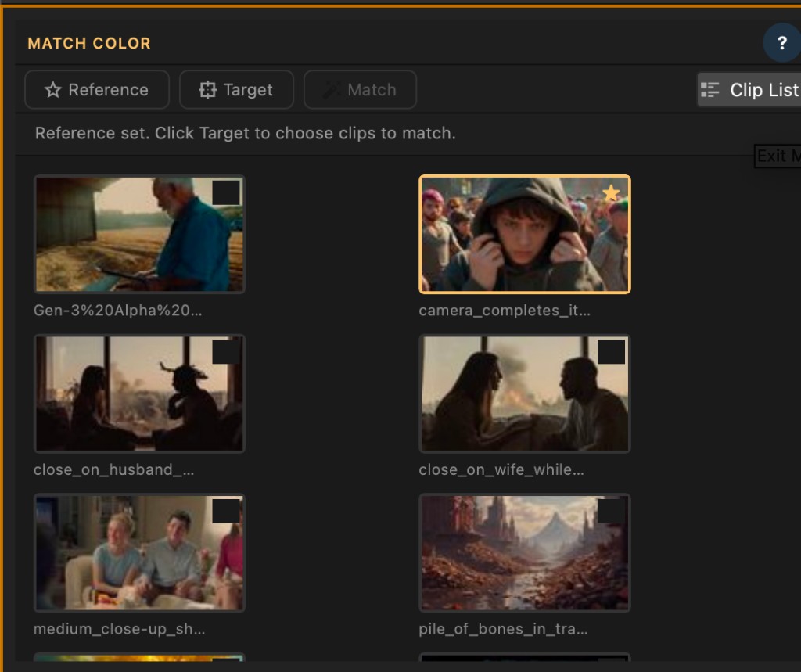Select the pile_of_bones_in_tra landscape thumbnail

[x=525, y=553]
